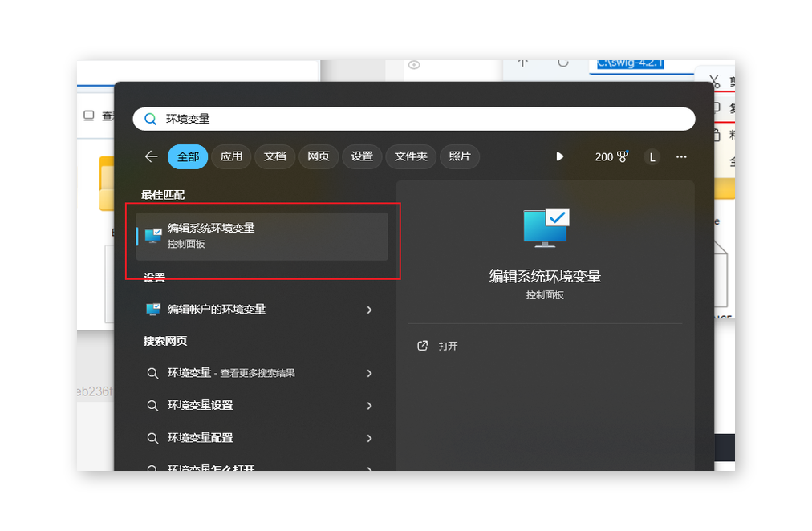812x531 pixels.
Task: Expand the 环境变量配置 suggestion chevron
Action: pyautogui.click(x=369, y=438)
